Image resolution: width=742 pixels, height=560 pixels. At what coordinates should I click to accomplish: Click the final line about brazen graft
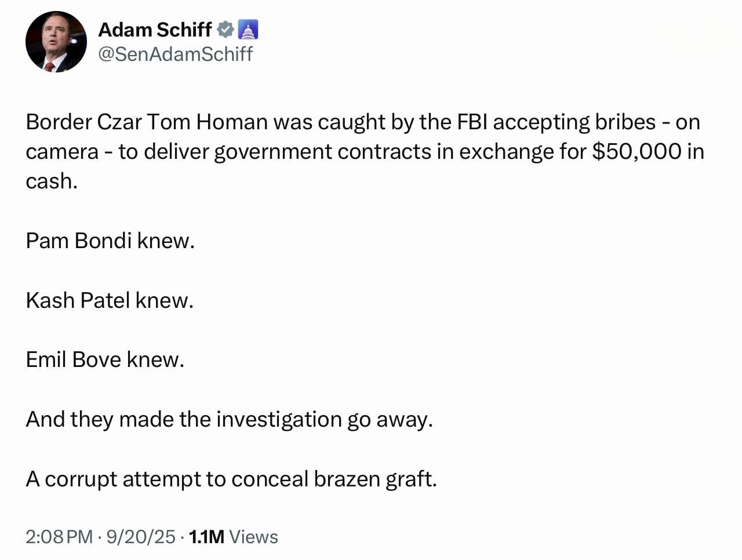232,479
